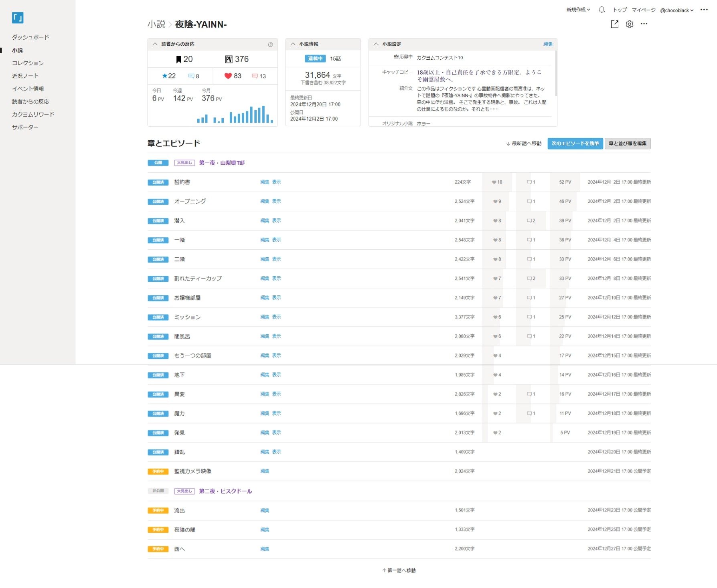Expand the @chocoblack account menu

(x=676, y=10)
